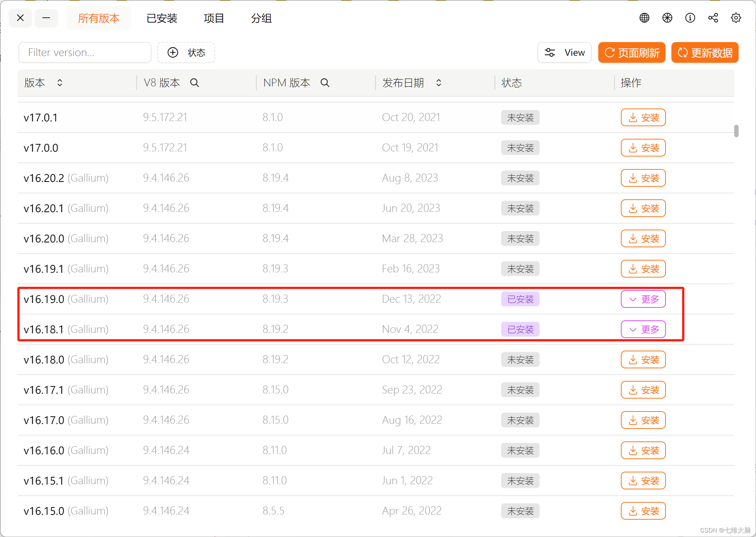The height and width of the screenshot is (537, 756).
Task: Install version v16.17.0
Action: (643, 420)
